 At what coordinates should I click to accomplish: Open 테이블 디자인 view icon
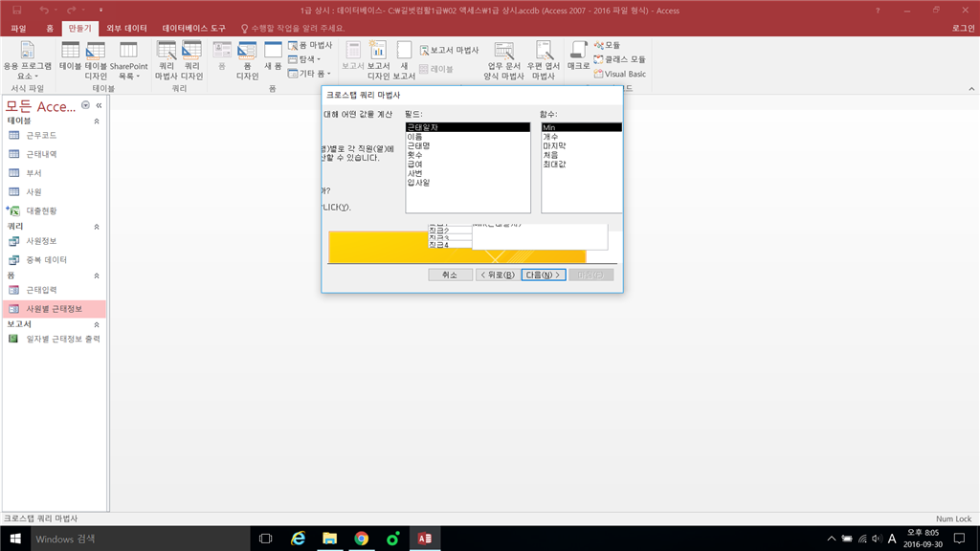tap(96, 60)
